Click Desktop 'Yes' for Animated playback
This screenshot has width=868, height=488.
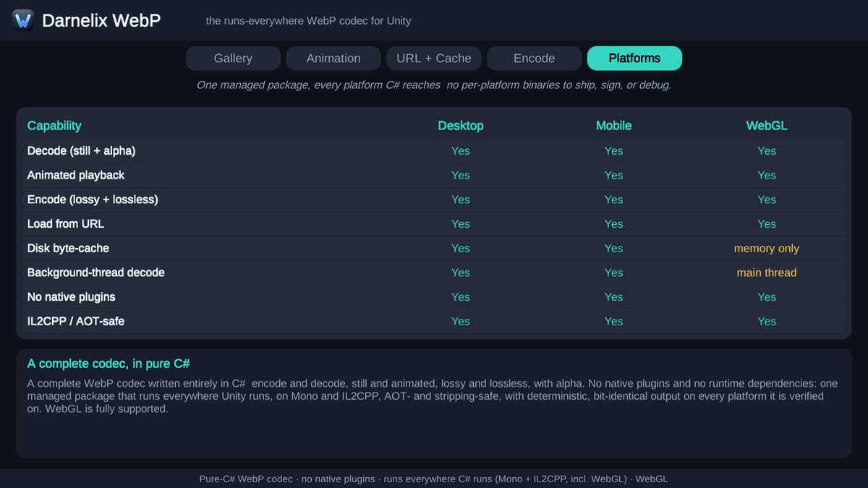pyautogui.click(x=461, y=175)
